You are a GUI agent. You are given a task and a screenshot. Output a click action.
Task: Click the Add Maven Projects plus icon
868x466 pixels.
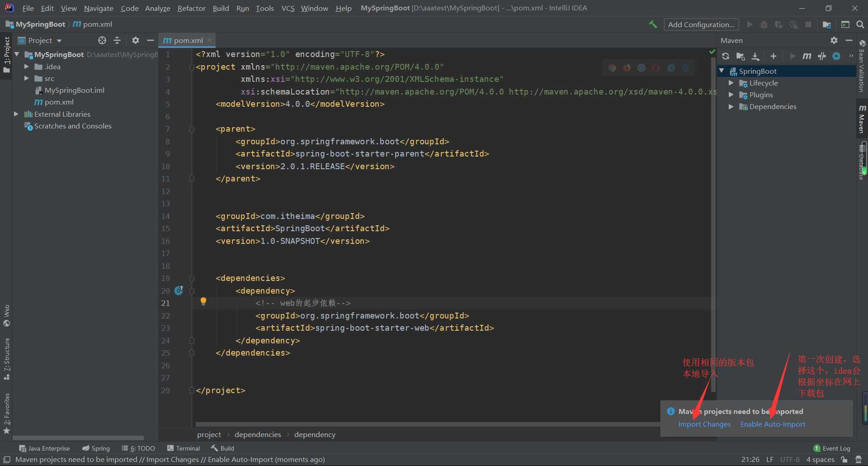click(x=774, y=56)
